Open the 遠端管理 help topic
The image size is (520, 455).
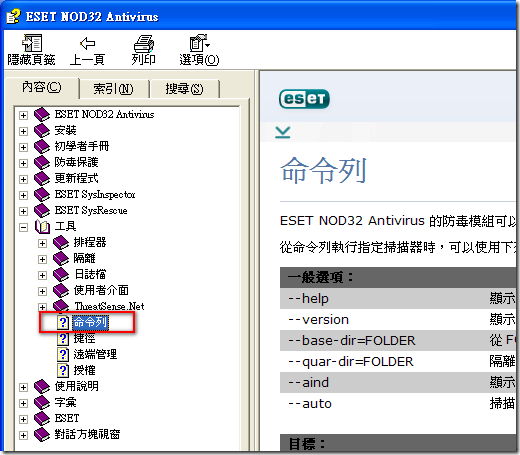coord(95,354)
